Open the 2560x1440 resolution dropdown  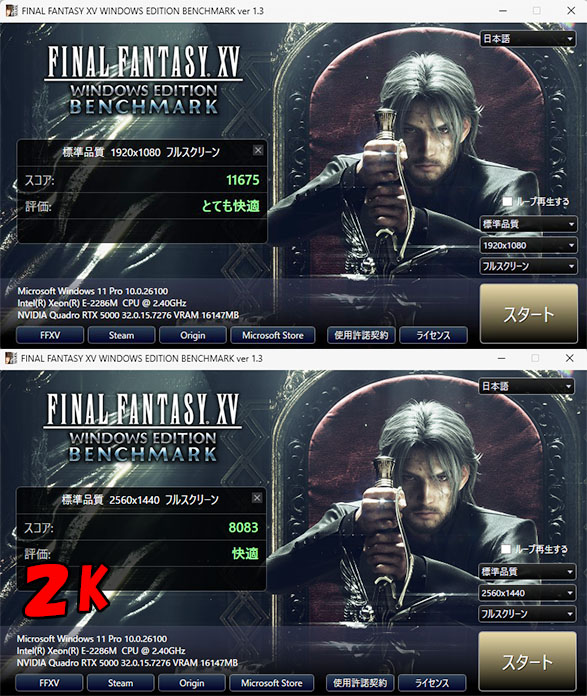pos(527,593)
